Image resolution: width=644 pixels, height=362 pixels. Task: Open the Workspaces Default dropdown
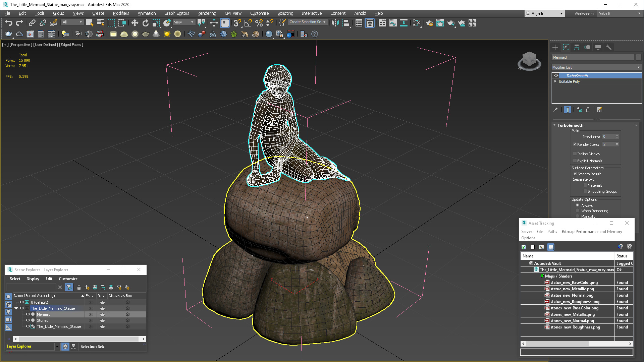point(619,14)
